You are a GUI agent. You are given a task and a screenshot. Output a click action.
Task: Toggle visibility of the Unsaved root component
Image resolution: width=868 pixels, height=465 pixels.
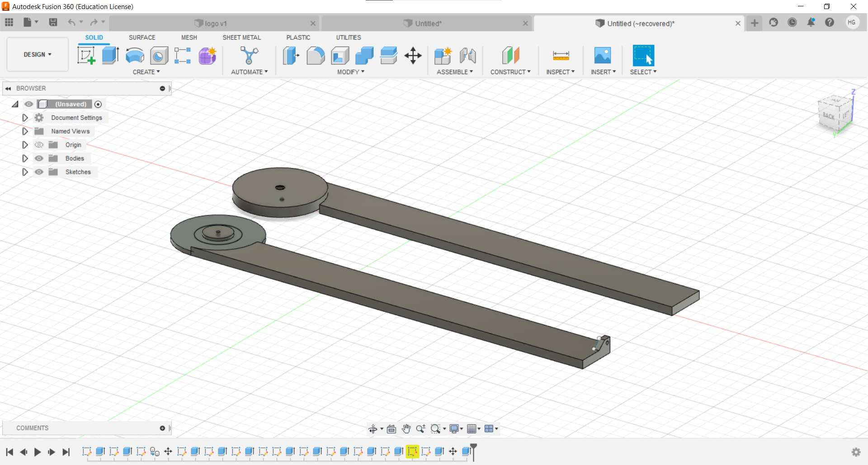(x=29, y=104)
